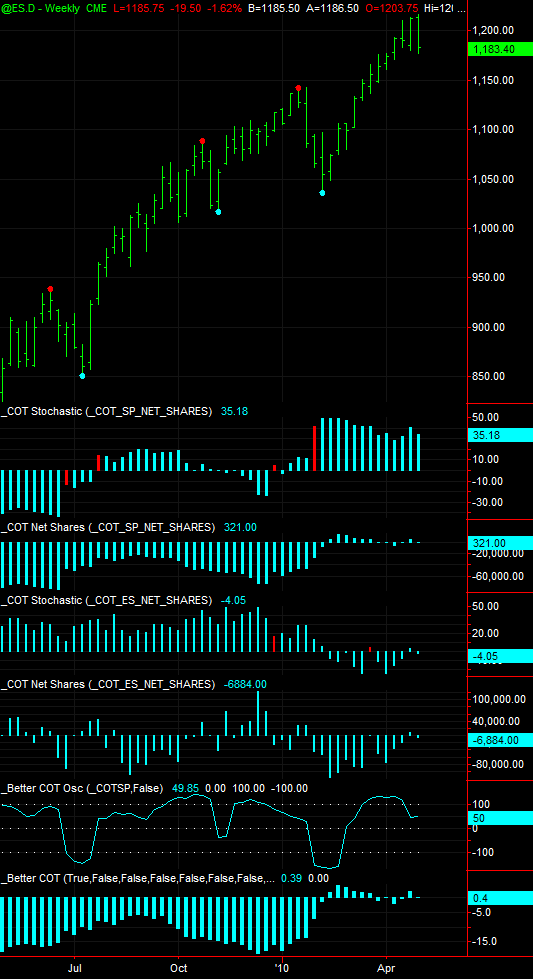This screenshot has height=979, width=533.
Task: Click the cyan 0.4 axis value tag
Action: point(500,898)
